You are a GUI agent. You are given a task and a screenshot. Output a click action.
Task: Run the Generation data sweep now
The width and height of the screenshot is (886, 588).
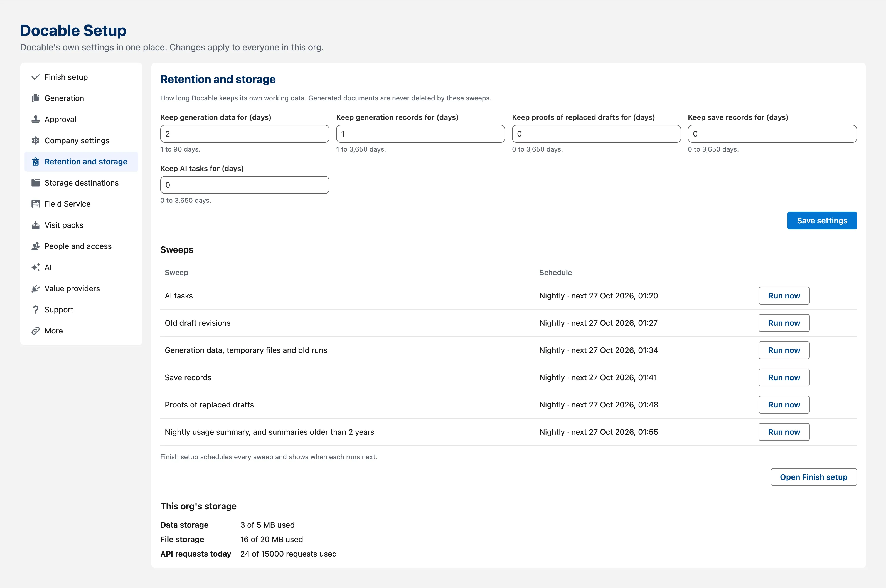(x=784, y=350)
